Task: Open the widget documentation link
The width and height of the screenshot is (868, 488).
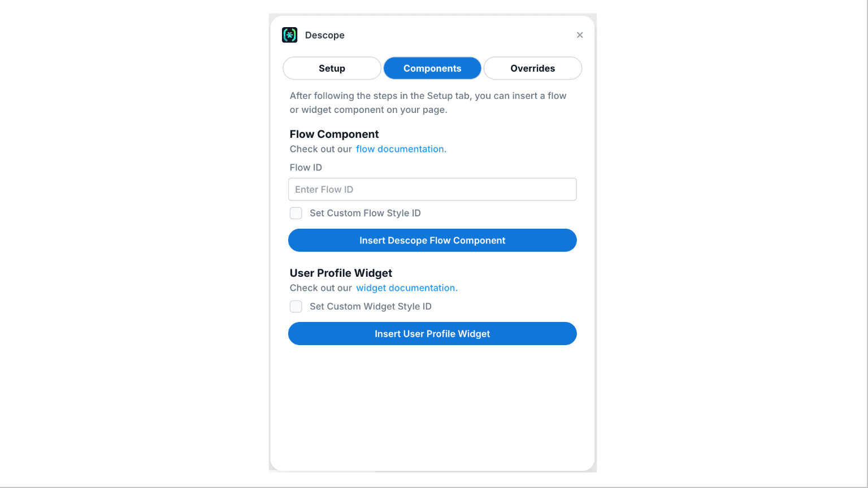Action: pyautogui.click(x=406, y=287)
